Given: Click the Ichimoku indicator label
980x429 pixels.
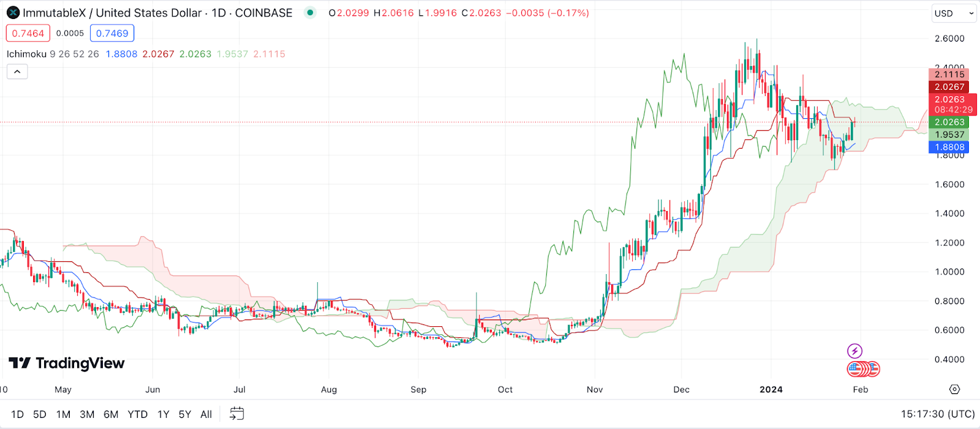Looking at the screenshot, I should 26,54.
